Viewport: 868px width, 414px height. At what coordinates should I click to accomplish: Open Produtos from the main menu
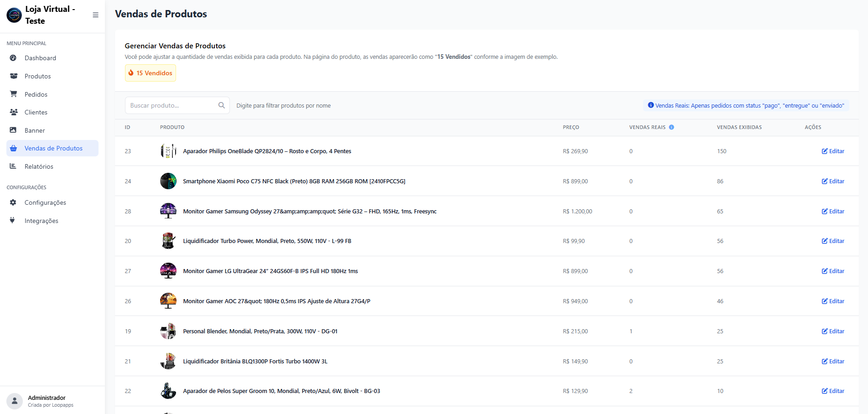point(37,76)
